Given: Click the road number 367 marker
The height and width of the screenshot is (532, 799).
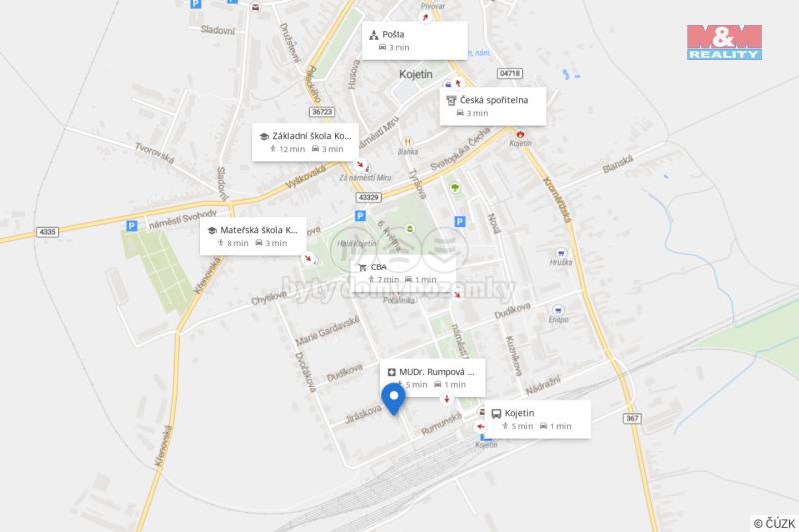Looking at the screenshot, I should click(x=632, y=418).
